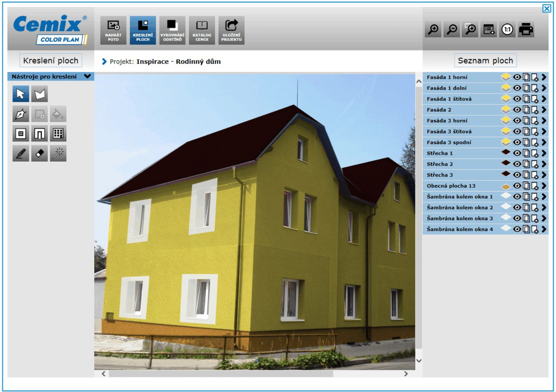Activate the magic wand tool
556x392 pixels.
pos(58,153)
